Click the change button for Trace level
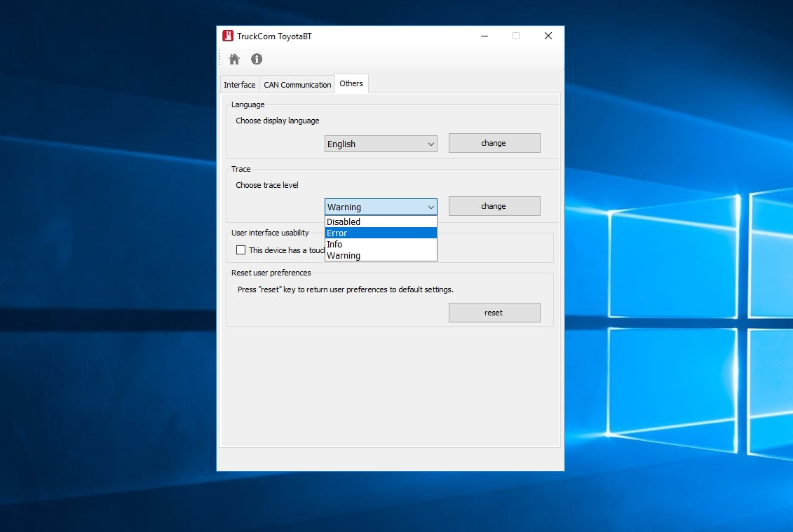Image resolution: width=793 pixels, height=532 pixels. [494, 206]
